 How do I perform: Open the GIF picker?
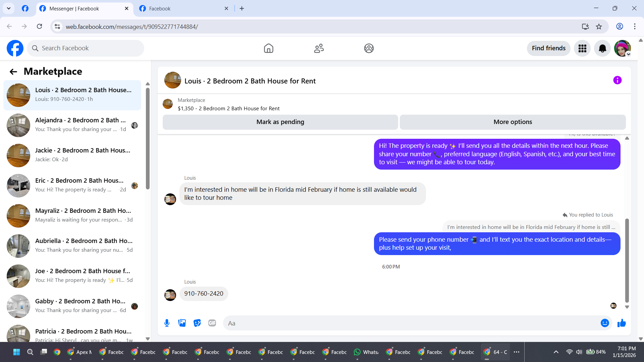coord(212,323)
